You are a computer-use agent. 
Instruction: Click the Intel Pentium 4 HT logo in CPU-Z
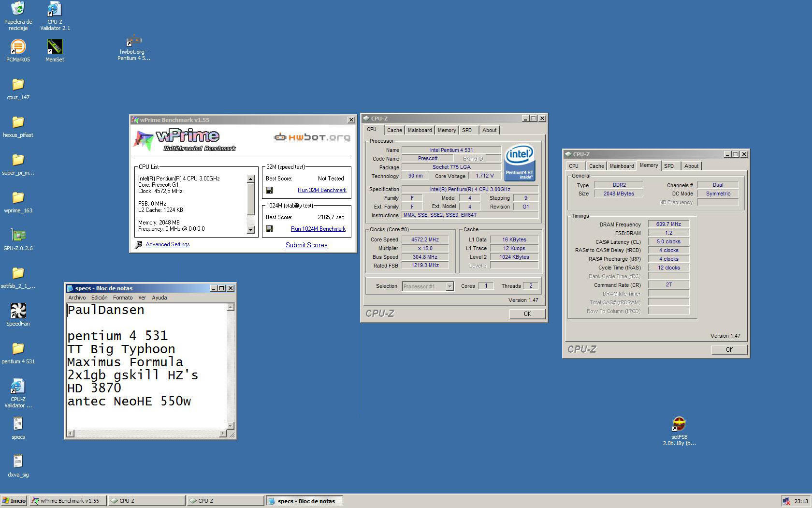click(519, 163)
